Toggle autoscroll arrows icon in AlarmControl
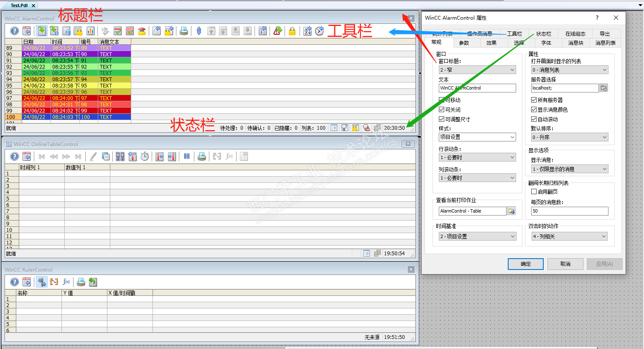Screen dimensions: 644x349 click(x=199, y=31)
